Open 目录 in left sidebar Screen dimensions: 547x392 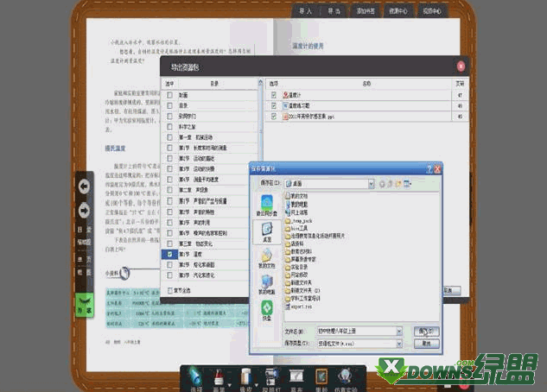pyautogui.click(x=84, y=230)
